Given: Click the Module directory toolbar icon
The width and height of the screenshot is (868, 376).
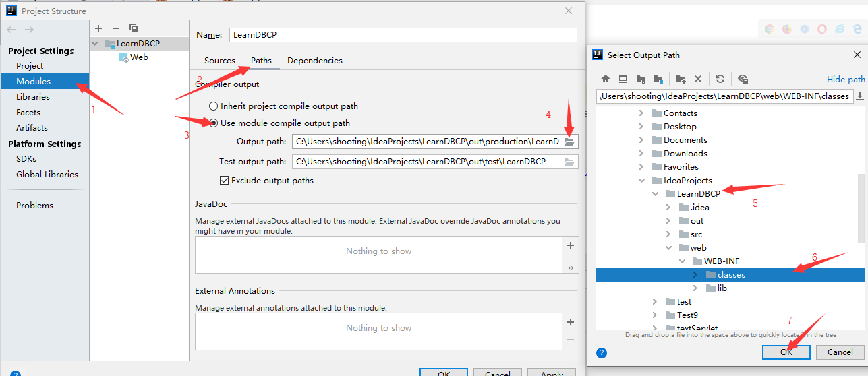Looking at the screenshot, I should point(658,79).
